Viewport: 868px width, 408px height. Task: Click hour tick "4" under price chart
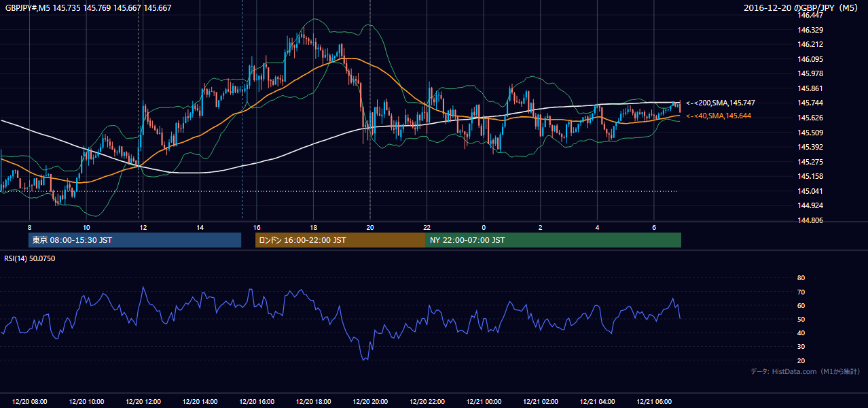point(597,227)
